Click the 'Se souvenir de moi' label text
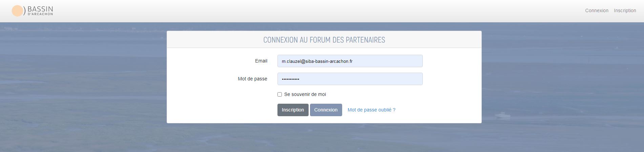 [x=305, y=95]
